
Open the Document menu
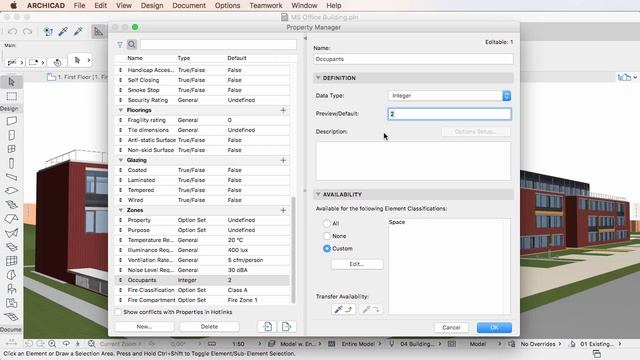tap(189, 5)
